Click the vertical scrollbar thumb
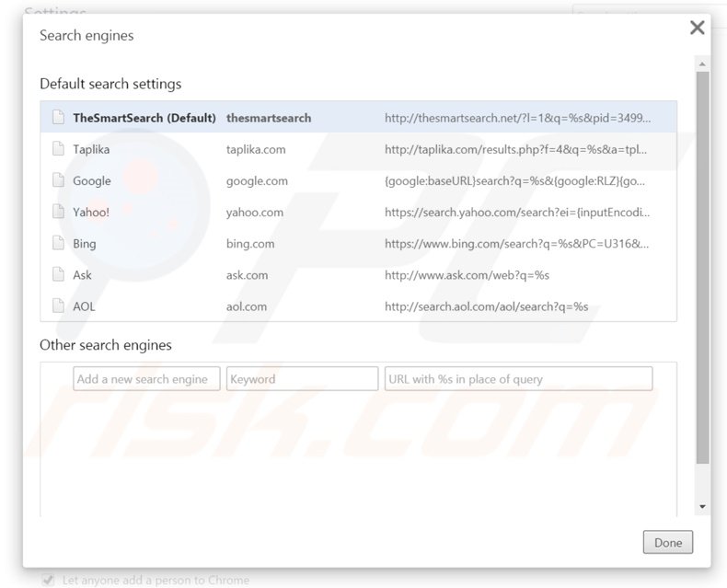Viewport: 727px width, 588px height. click(x=702, y=267)
